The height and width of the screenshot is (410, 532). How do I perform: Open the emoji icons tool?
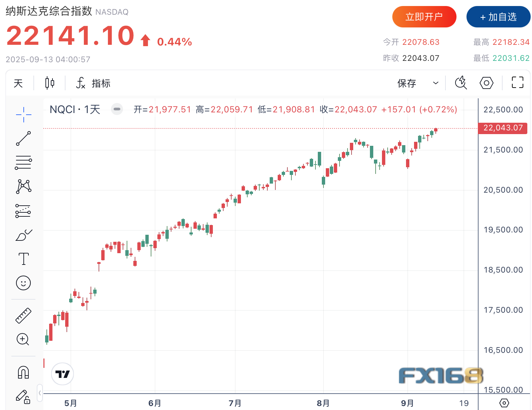(x=23, y=283)
